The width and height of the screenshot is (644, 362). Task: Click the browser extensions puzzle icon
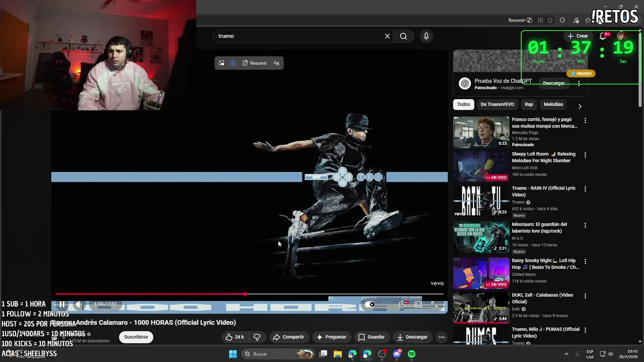click(562, 20)
